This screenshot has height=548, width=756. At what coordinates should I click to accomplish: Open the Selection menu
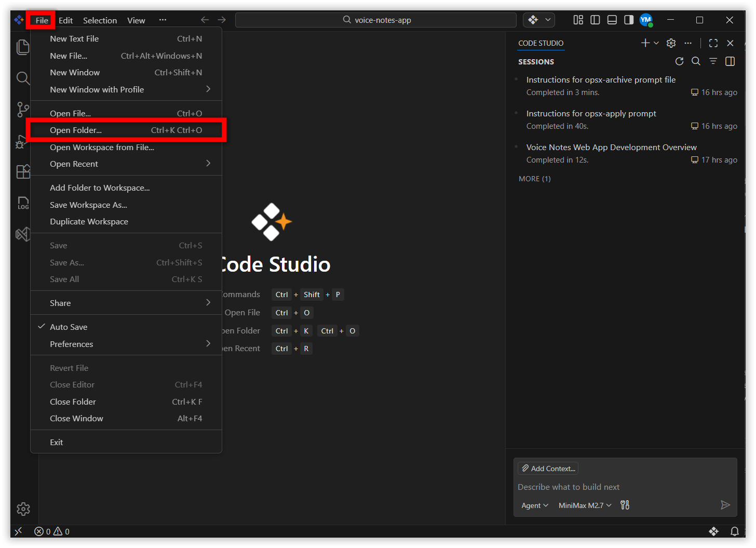pos(100,20)
